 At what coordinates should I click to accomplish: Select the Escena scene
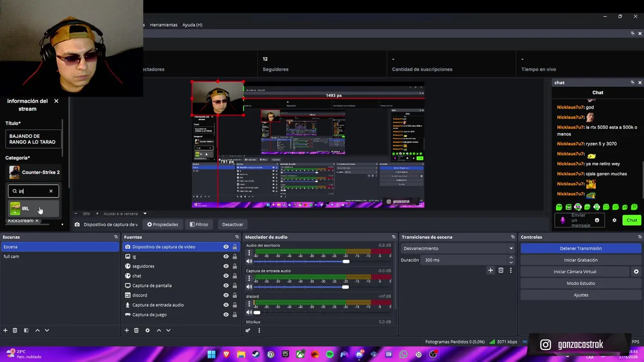[60, 247]
